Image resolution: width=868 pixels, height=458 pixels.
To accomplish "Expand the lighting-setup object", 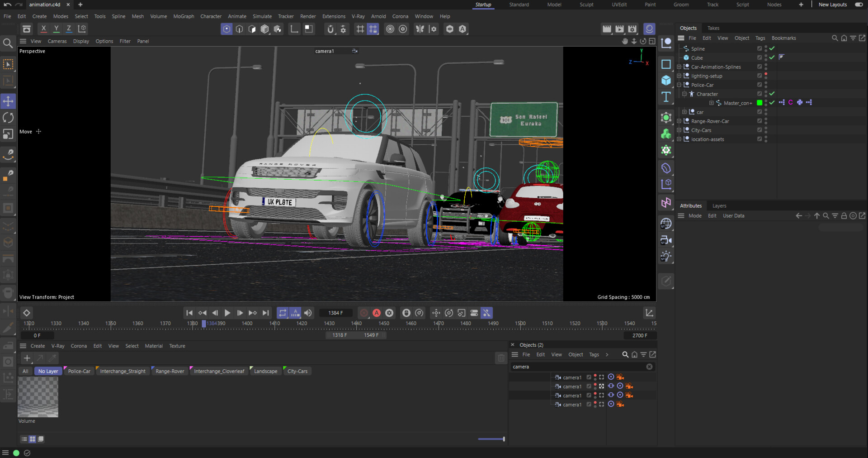I will [679, 76].
